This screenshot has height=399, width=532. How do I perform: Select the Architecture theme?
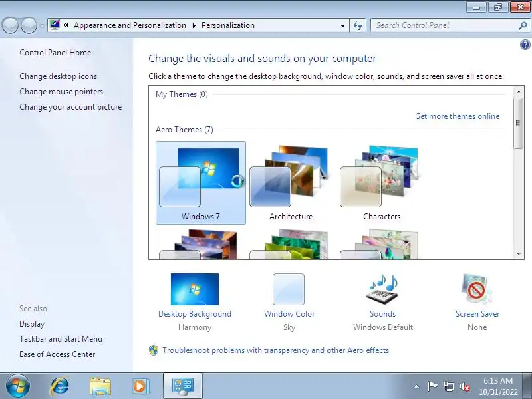pos(291,183)
